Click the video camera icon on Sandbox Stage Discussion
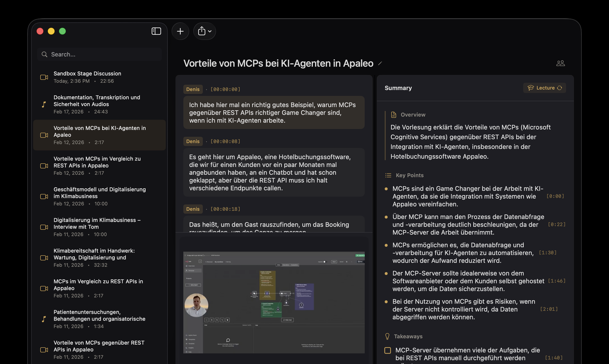The height and width of the screenshot is (364, 609). click(44, 77)
